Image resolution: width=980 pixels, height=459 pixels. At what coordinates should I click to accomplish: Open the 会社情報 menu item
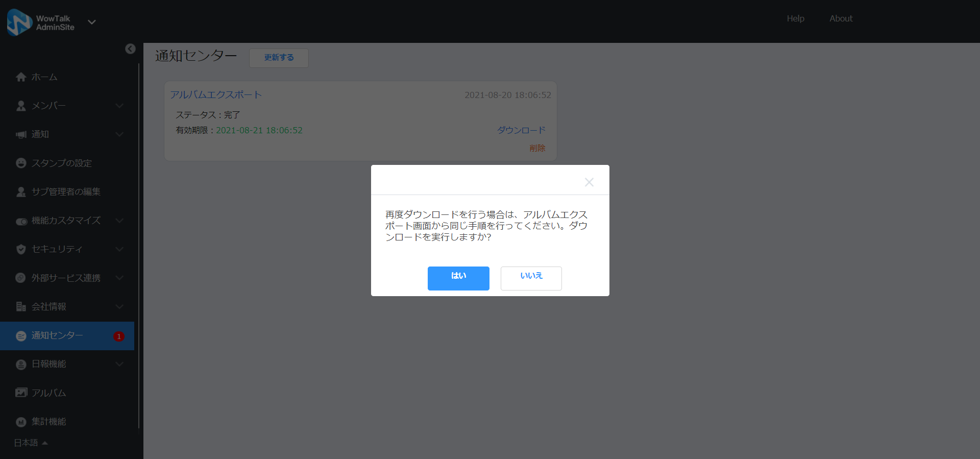49,307
